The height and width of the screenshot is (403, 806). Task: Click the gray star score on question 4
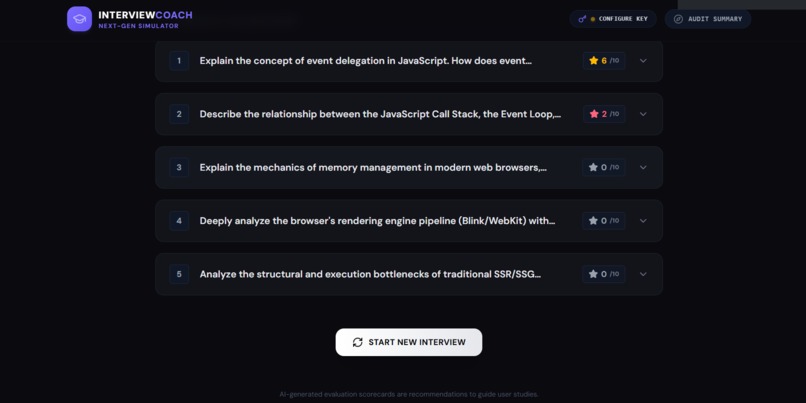[x=604, y=221]
